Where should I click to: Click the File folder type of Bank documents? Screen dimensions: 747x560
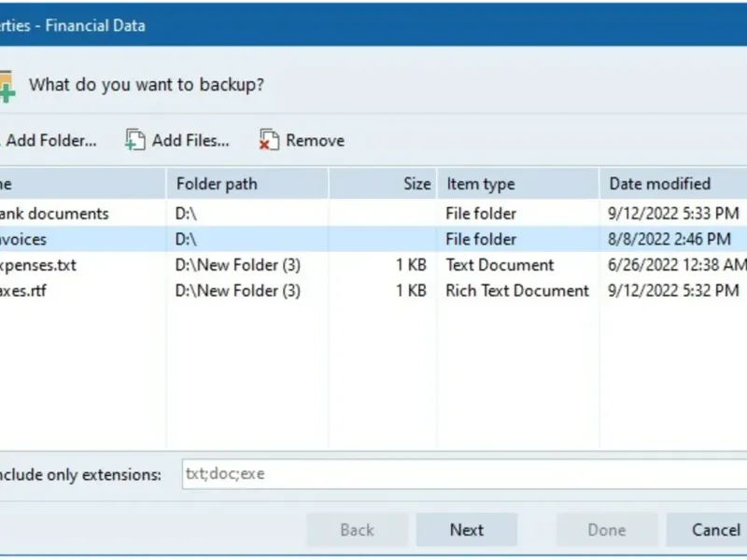481,214
